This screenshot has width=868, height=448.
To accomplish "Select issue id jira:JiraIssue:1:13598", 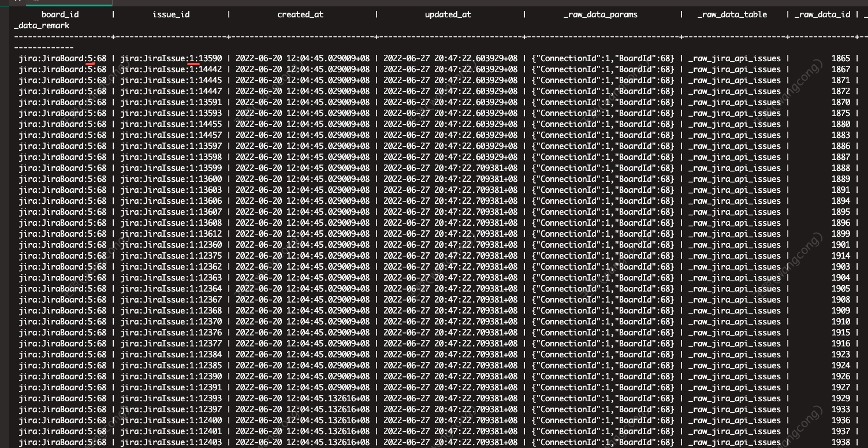I will 171,157.
